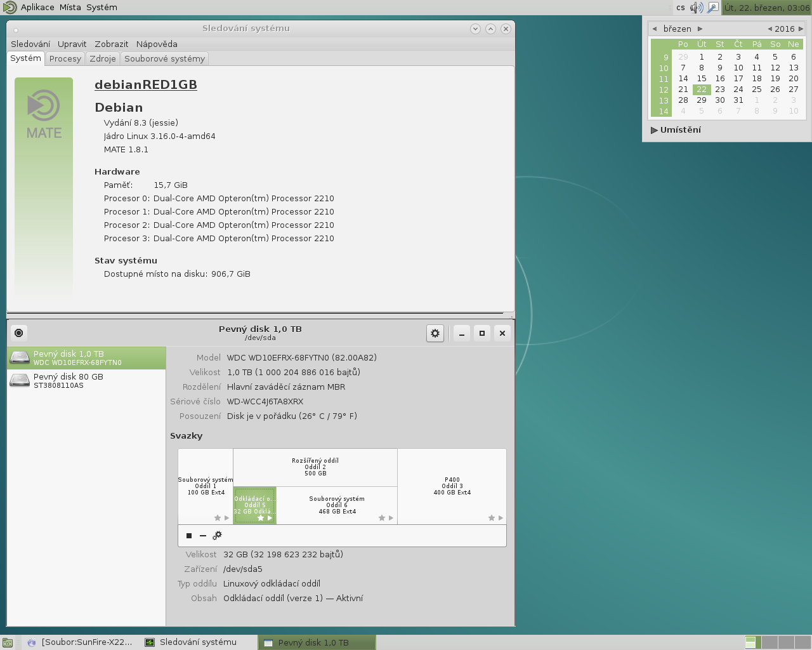Screen dimensions: 812x650
Task: Click the power/record icon left of disk title
Action: (x=19, y=333)
